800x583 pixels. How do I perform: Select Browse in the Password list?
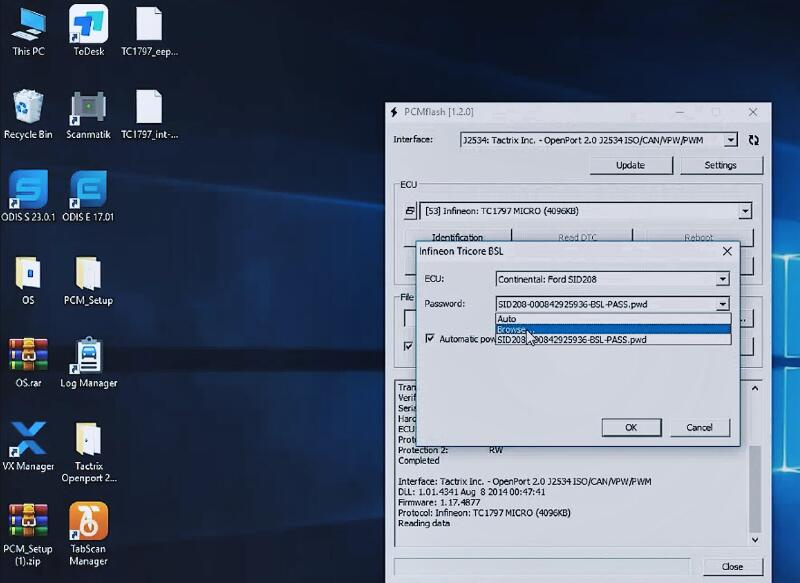coord(612,329)
